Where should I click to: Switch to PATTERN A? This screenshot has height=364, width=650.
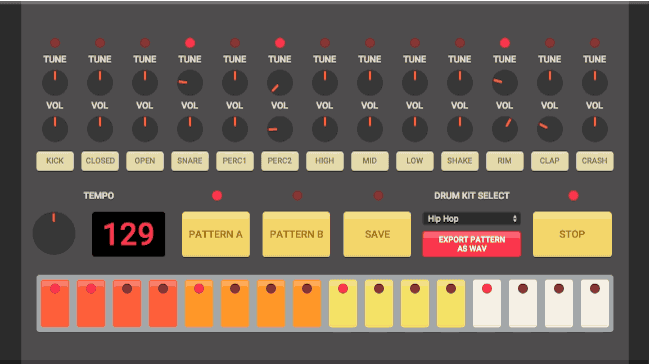coord(216,234)
